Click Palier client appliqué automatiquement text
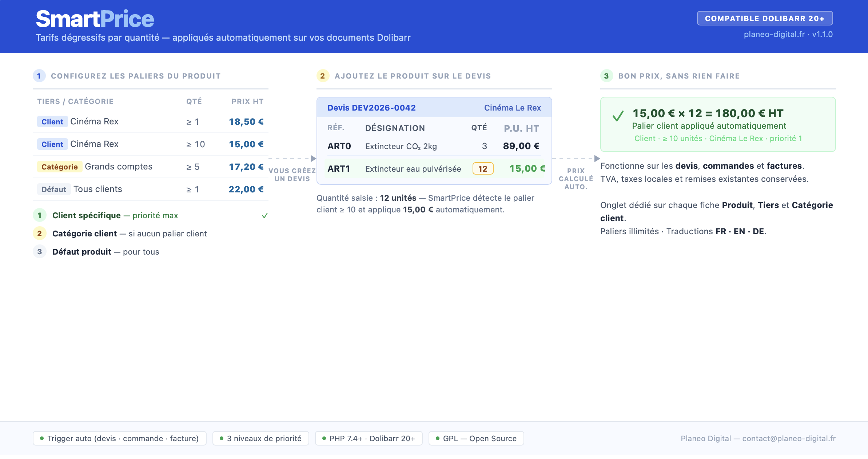Viewport: 868px width, 459px height. click(709, 126)
